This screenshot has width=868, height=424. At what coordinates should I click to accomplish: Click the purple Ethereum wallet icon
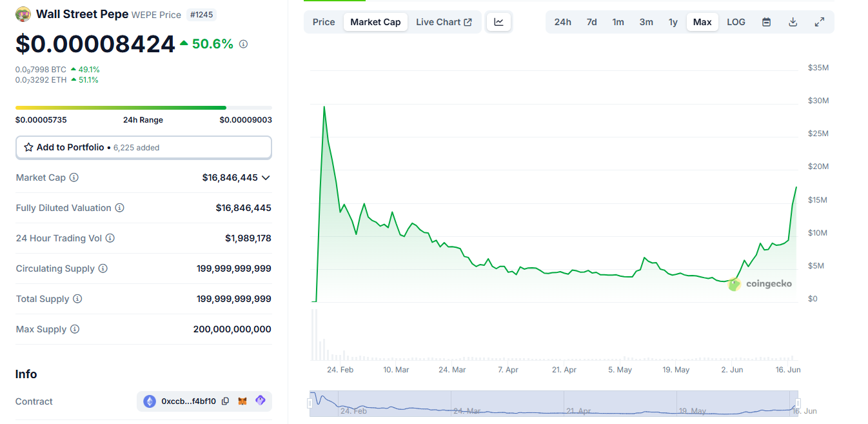pyautogui.click(x=260, y=401)
